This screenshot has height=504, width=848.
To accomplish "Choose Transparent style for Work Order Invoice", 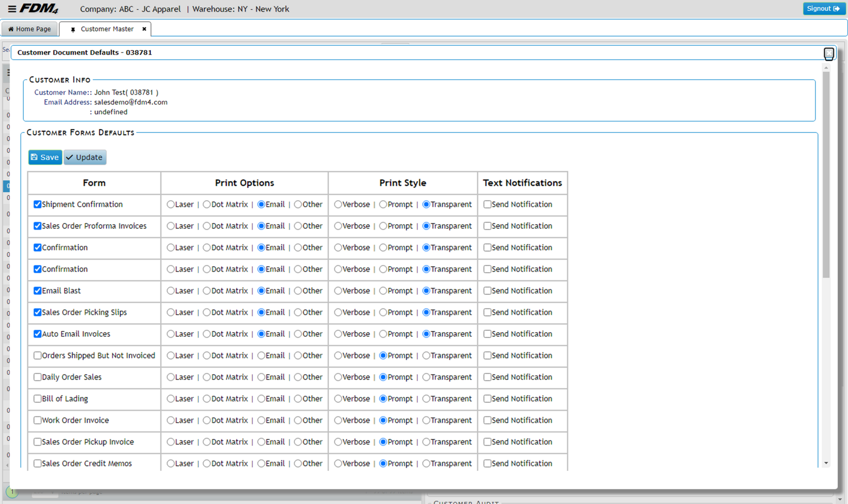I will [426, 420].
